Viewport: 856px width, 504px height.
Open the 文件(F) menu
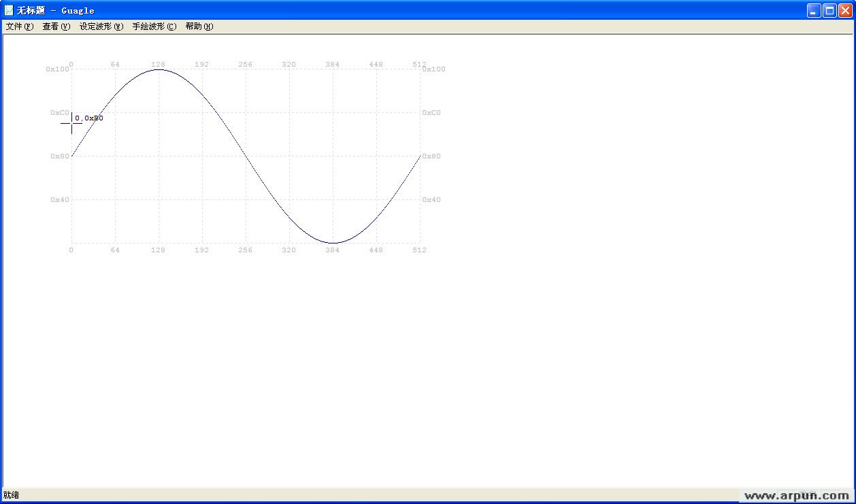pos(19,27)
